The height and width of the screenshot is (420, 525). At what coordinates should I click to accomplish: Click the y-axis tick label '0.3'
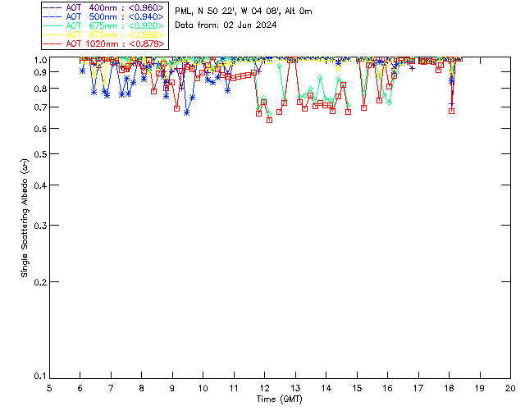(x=40, y=226)
